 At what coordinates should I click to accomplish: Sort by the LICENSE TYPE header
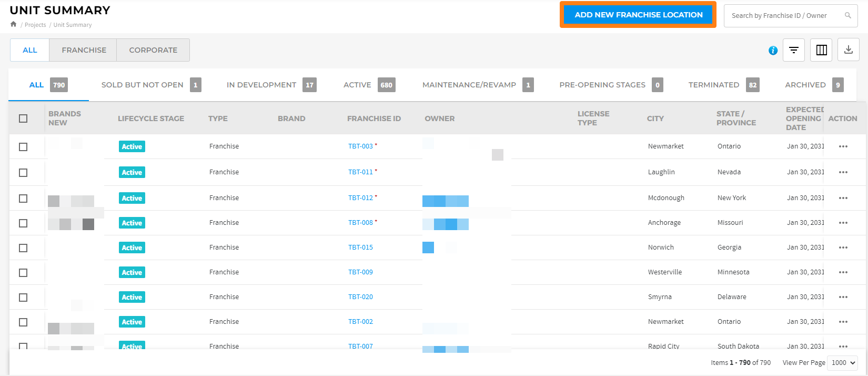click(593, 118)
